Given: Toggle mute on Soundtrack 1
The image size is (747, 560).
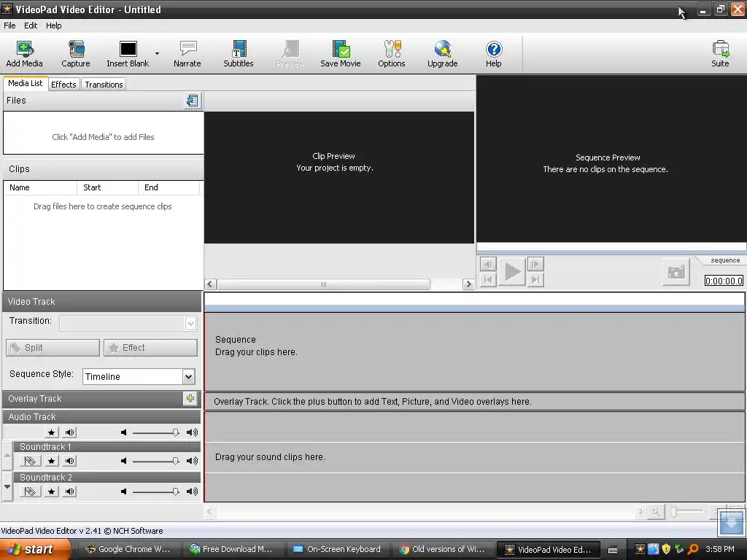Looking at the screenshot, I should click(70, 461).
